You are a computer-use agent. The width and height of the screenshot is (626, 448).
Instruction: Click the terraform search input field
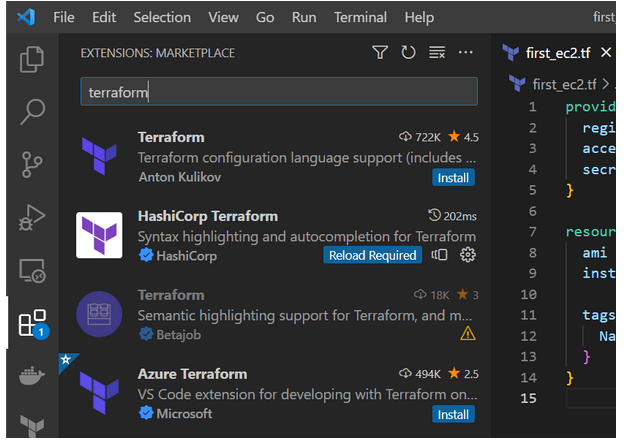[279, 91]
